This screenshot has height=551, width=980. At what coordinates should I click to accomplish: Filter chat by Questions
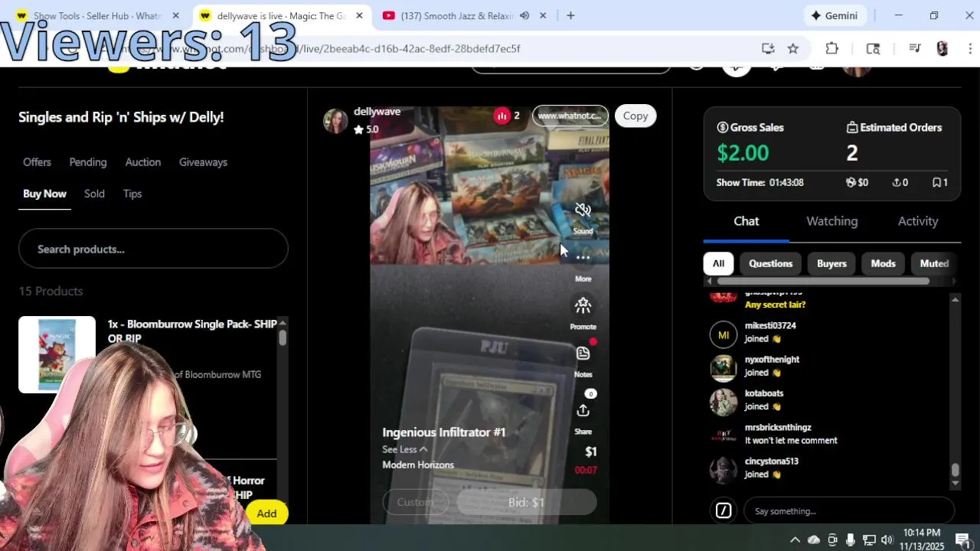click(x=770, y=263)
